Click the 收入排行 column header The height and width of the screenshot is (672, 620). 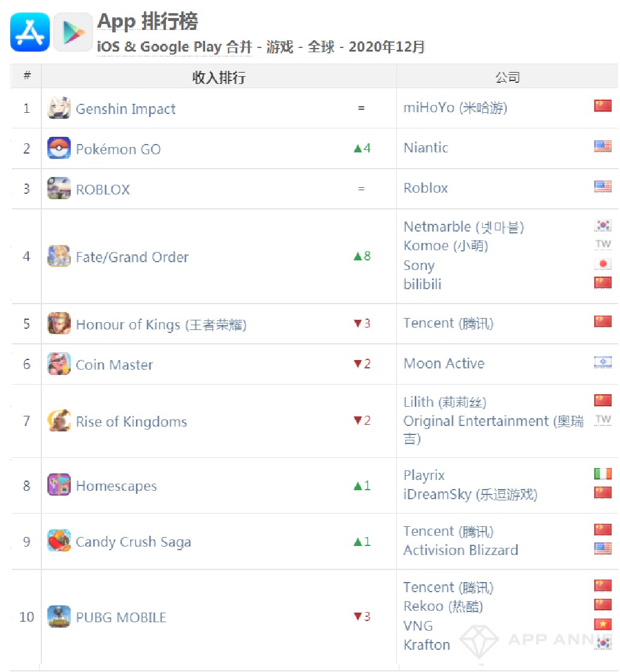(x=219, y=77)
